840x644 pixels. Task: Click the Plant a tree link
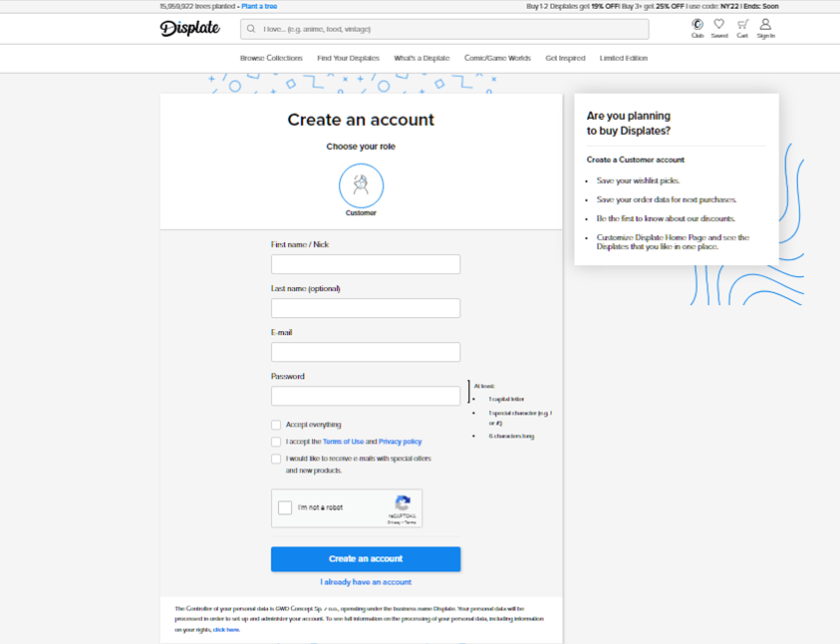(x=259, y=6)
